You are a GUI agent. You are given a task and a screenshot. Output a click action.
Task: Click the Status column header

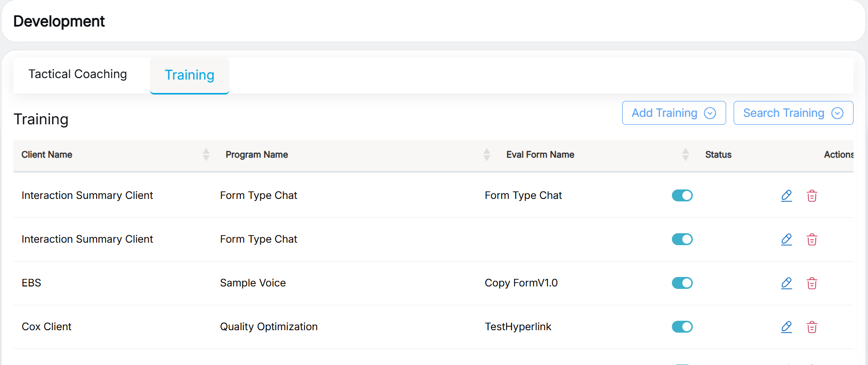[x=718, y=155]
